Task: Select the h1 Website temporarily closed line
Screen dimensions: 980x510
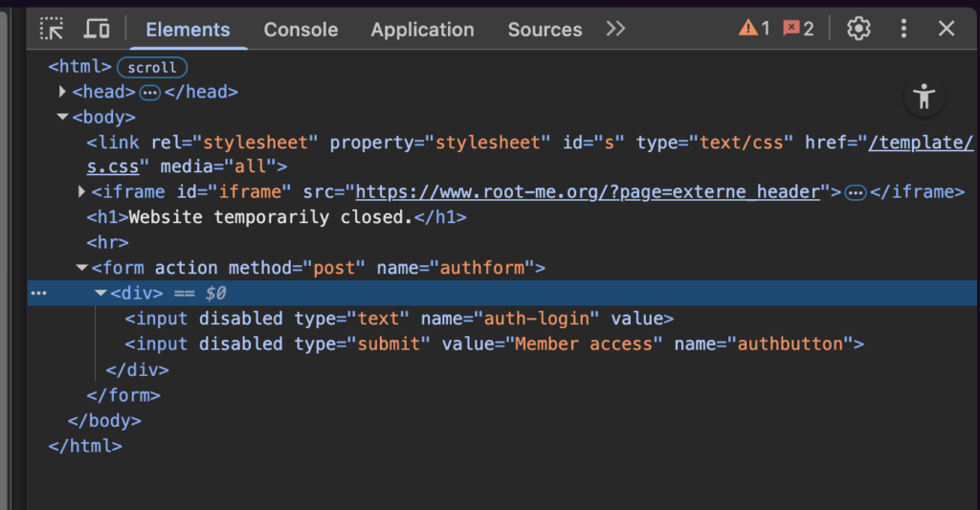Action: click(x=277, y=217)
